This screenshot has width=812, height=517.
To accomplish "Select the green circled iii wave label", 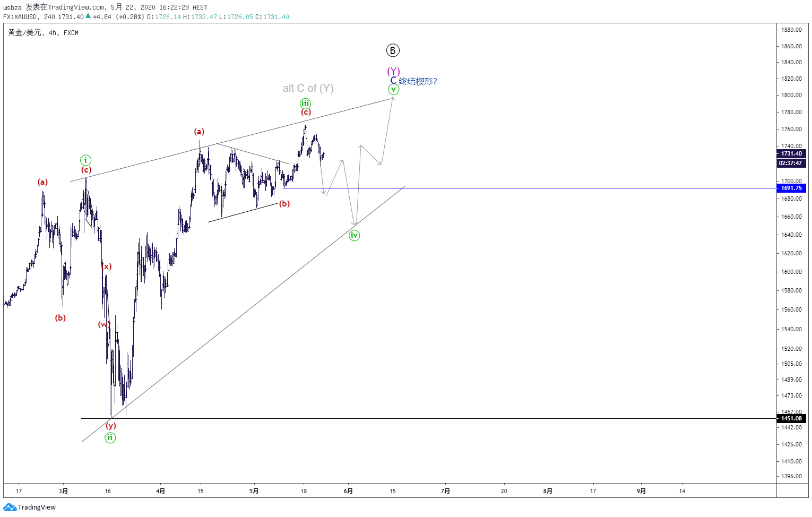I will [x=305, y=104].
